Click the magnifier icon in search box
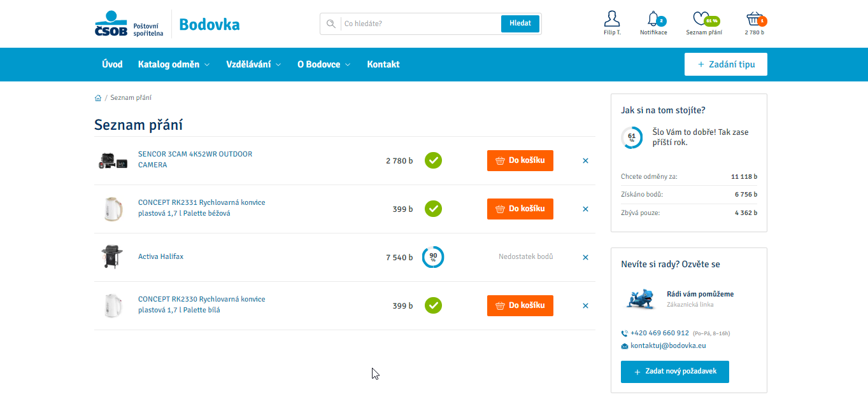The image size is (868, 418). click(x=331, y=24)
